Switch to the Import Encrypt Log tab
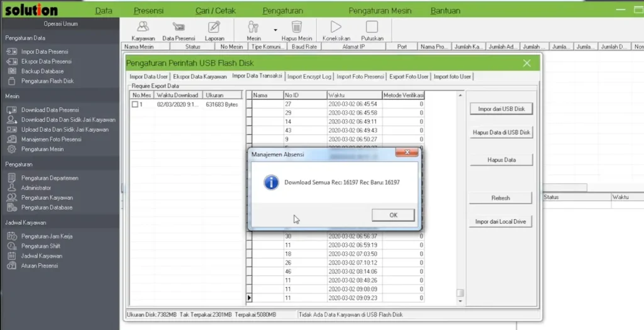The width and height of the screenshot is (644, 330). click(x=309, y=77)
